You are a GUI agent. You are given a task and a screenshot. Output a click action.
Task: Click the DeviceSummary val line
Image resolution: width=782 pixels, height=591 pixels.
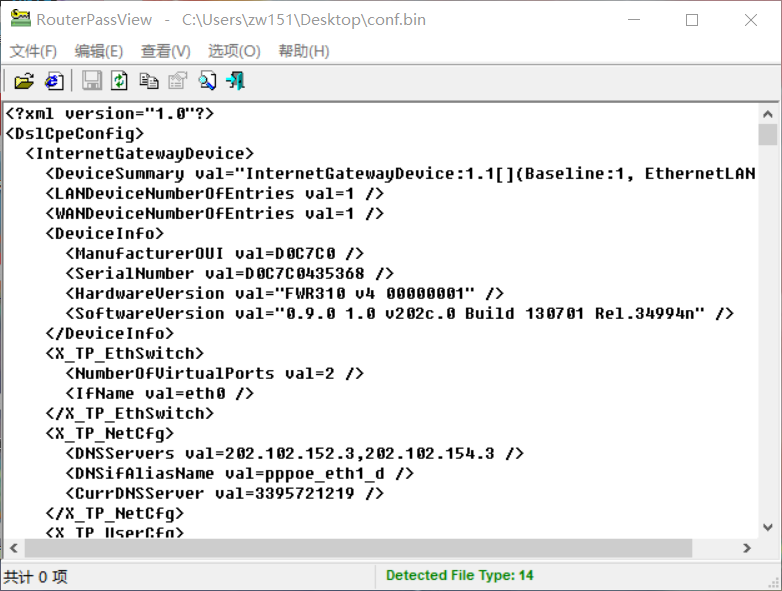(x=400, y=174)
